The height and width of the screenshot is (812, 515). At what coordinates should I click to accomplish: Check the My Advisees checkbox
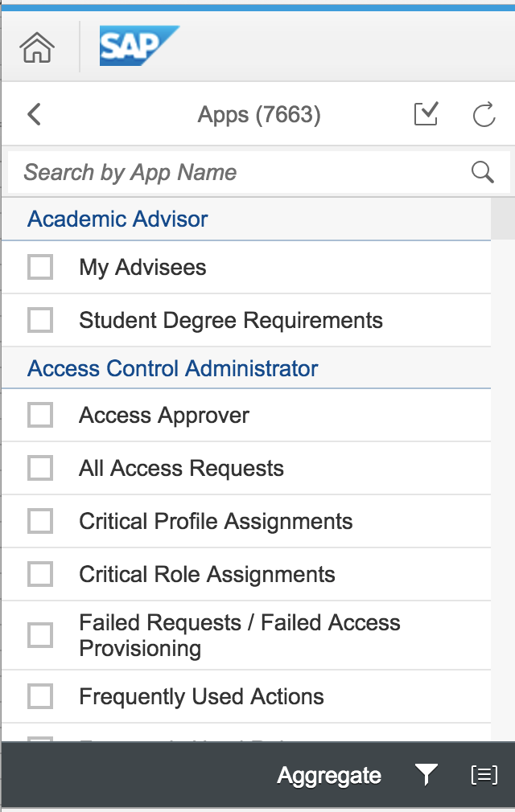(x=40, y=267)
